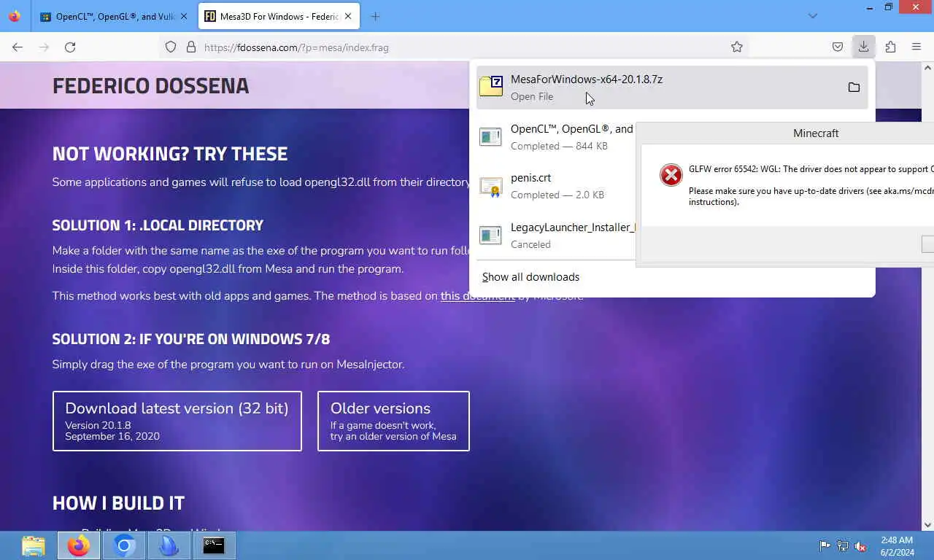Click the Older versions button

(x=393, y=421)
